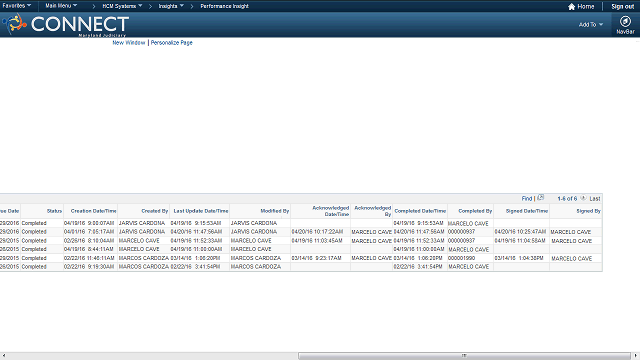The height and width of the screenshot is (360, 640).
Task: Open the Add To dropdown
Action: (x=591, y=24)
